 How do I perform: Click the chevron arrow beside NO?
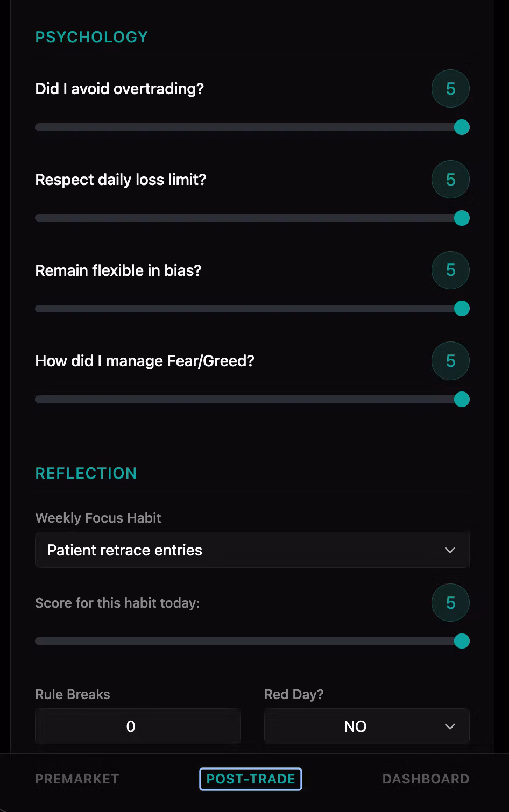coord(450,726)
